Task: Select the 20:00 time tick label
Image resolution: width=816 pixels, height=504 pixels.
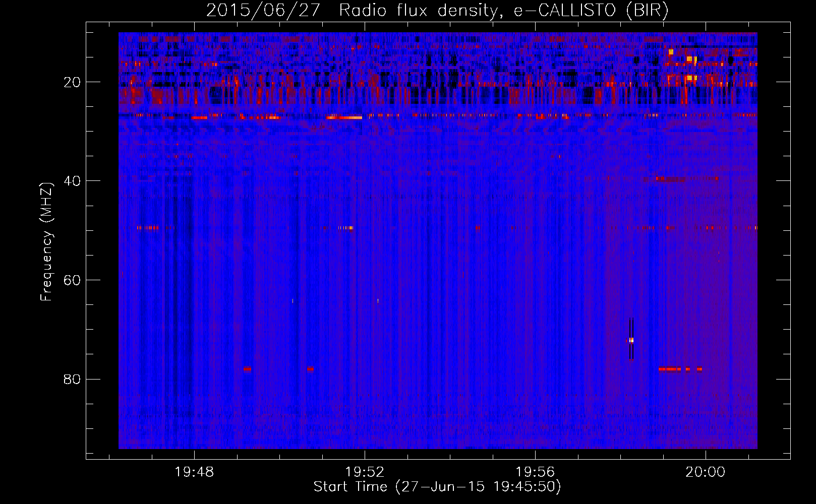Action: click(x=706, y=472)
